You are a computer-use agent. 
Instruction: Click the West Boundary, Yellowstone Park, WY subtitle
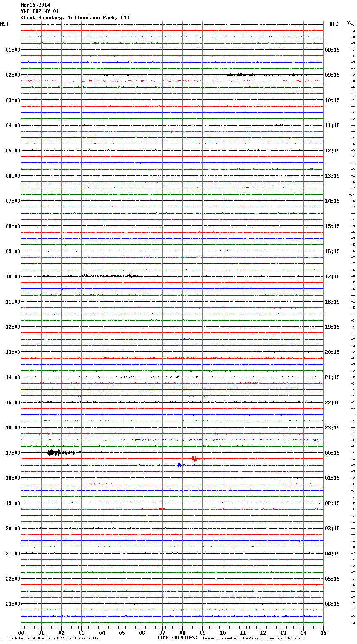coord(75,18)
